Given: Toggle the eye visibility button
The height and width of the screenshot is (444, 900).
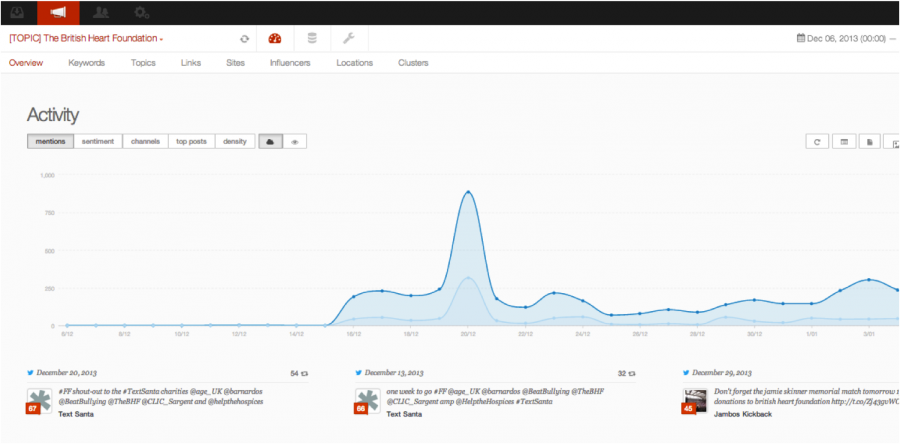Looking at the screenshot, I should tap(294, 142).
